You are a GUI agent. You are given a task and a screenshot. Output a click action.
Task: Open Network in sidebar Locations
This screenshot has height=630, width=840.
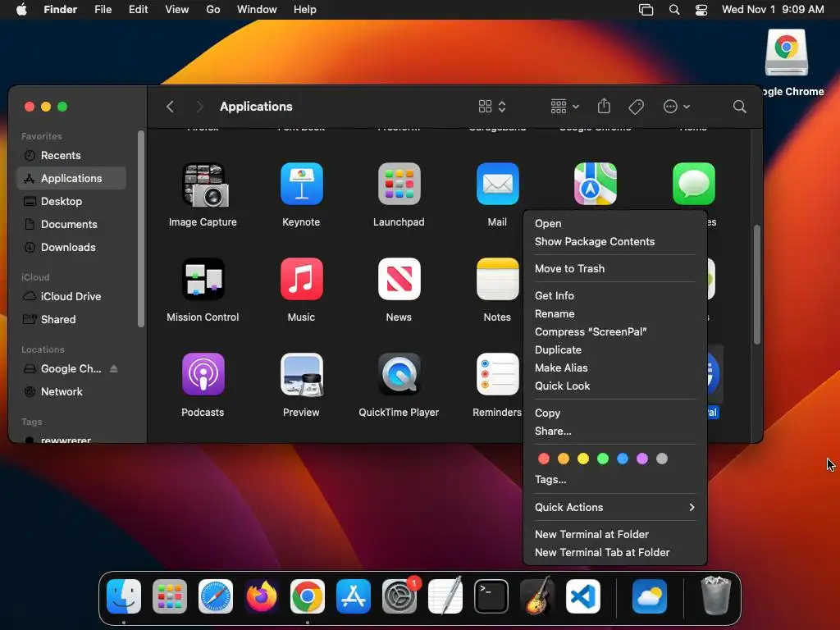[71, 391]
